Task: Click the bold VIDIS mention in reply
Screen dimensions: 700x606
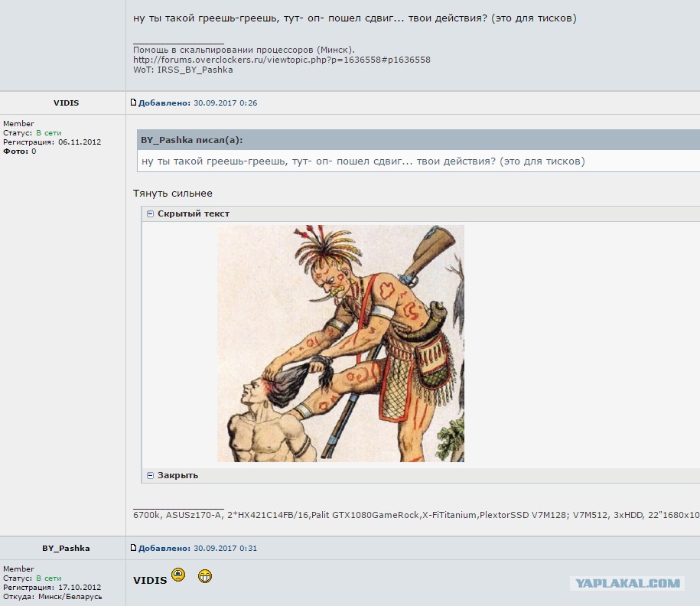Action: (x=150, y=580)
